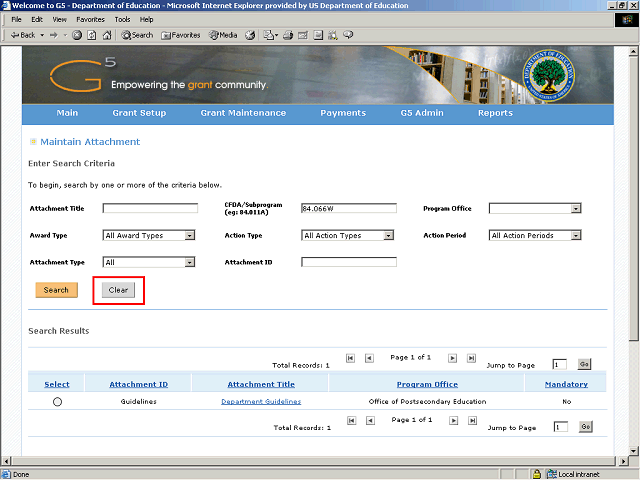
Task: Click into the Attachment ID field
Action: pyautogui.click(x=349, y=262)
